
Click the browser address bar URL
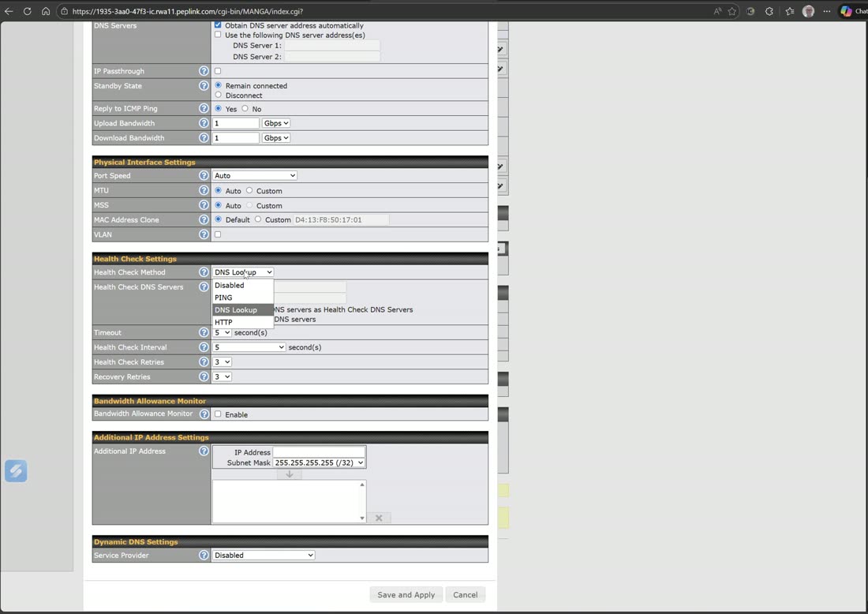[x=188, y=11]
